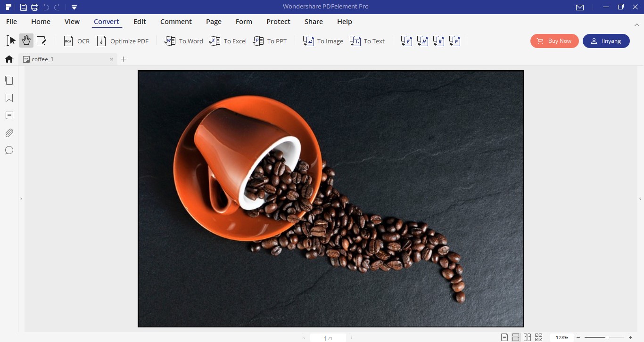
Task: Click the convert to EPUB (E) icon
Action: click(406, 41)
